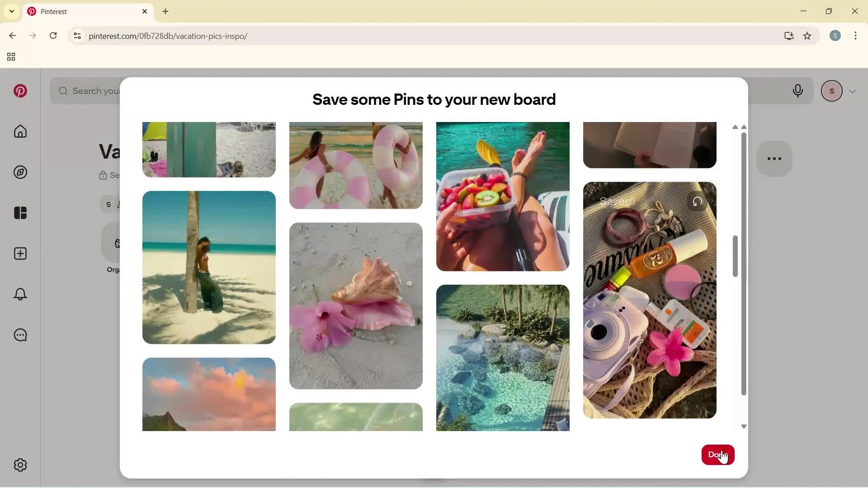Open the notifications bell
This screenshot has height=488, width=868.
point(20,294)
